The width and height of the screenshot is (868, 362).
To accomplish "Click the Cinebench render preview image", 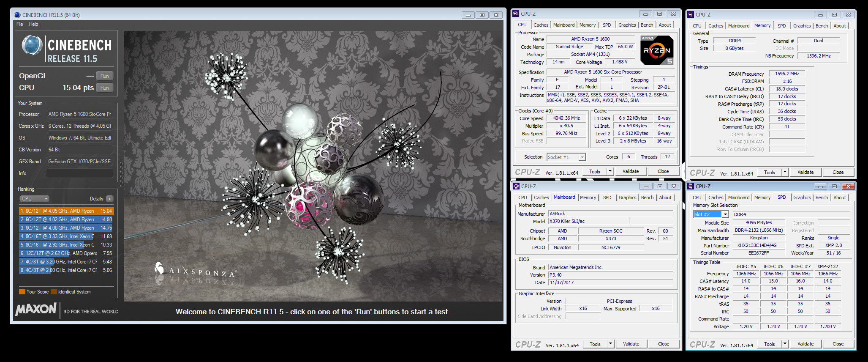I will click(313, 166).
